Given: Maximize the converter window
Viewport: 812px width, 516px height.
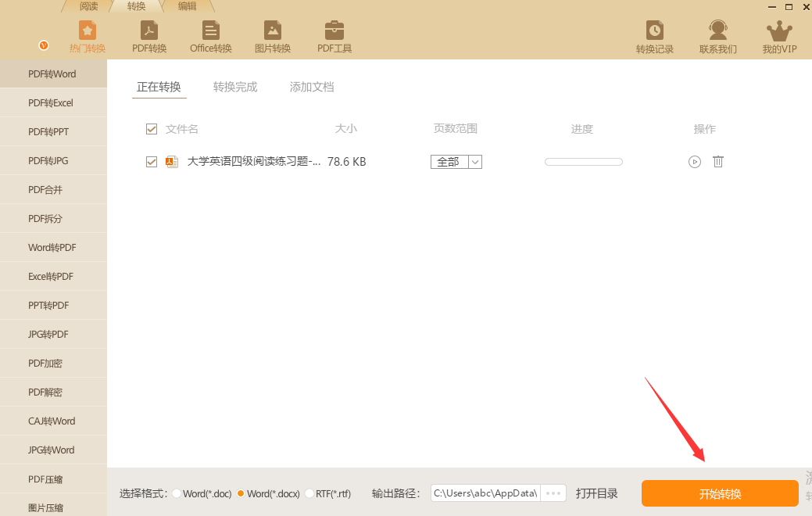Looking at the screenshot, I should point(789,7).
